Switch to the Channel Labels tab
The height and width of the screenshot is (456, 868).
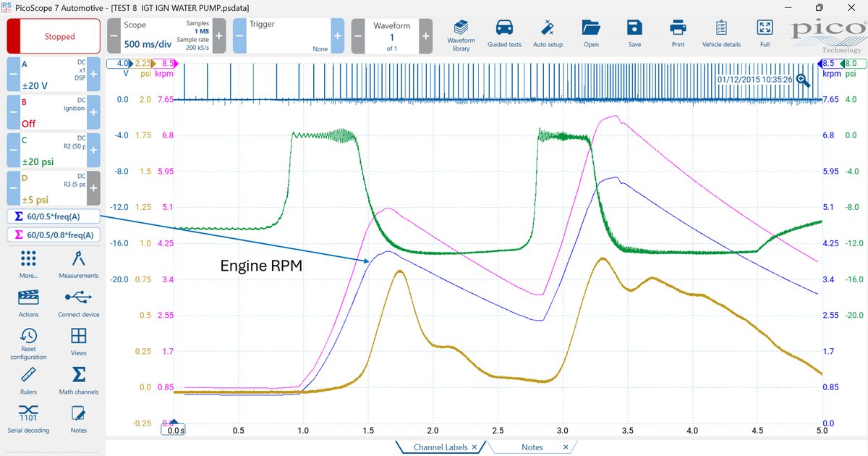(x=440, y=447)
